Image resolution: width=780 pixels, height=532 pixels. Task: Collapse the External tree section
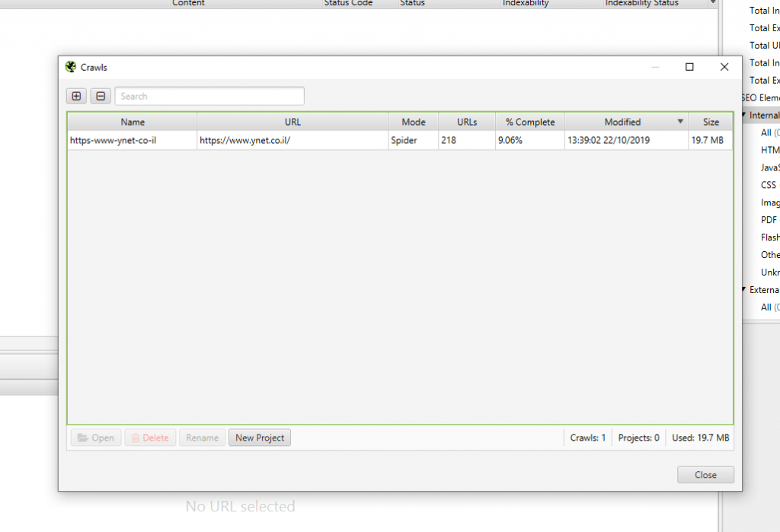click(x=744, y=290)
